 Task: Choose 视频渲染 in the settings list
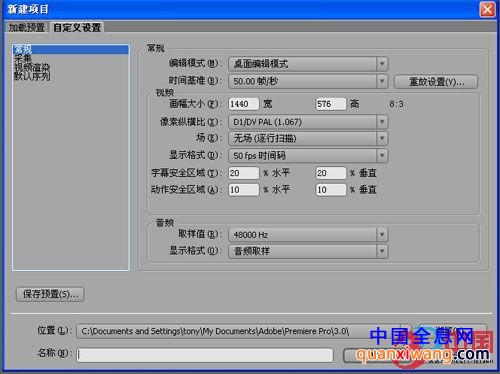32,67
